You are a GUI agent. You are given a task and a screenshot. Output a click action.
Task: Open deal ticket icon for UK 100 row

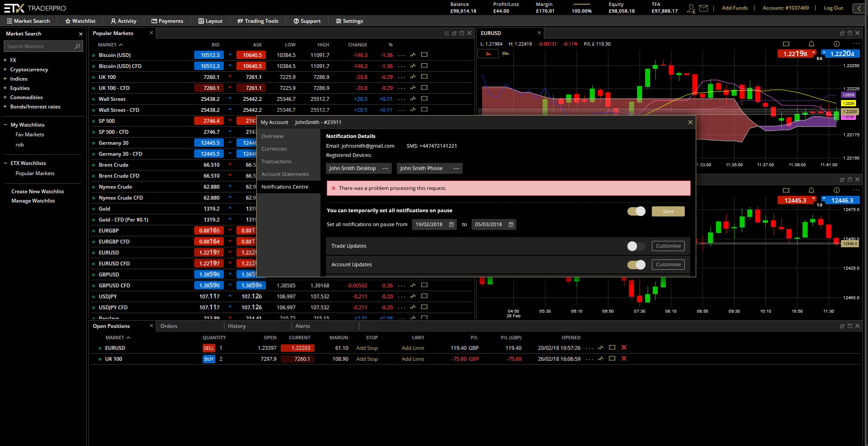point(424,77)
